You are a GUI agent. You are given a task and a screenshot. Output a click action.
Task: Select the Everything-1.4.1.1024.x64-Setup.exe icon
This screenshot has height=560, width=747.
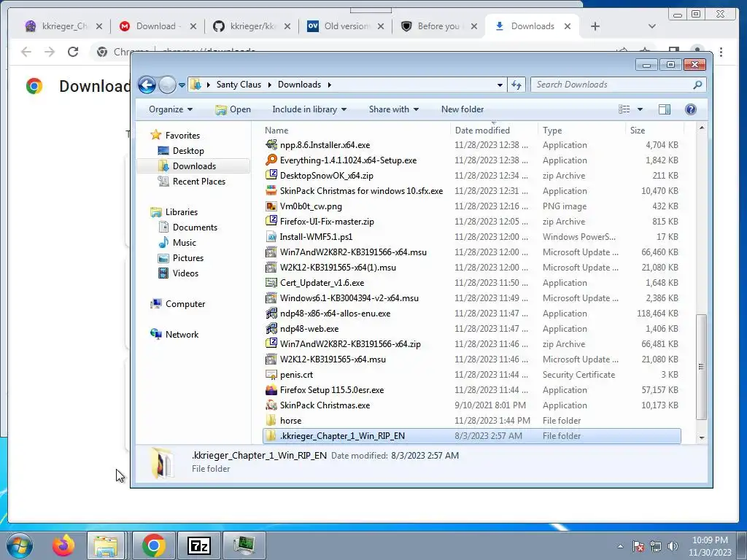coord(271,160)
